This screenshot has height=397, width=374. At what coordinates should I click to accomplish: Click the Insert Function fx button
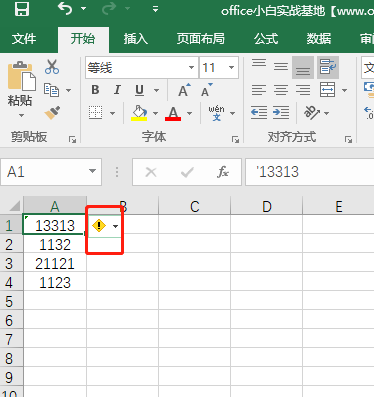[223, 172]
